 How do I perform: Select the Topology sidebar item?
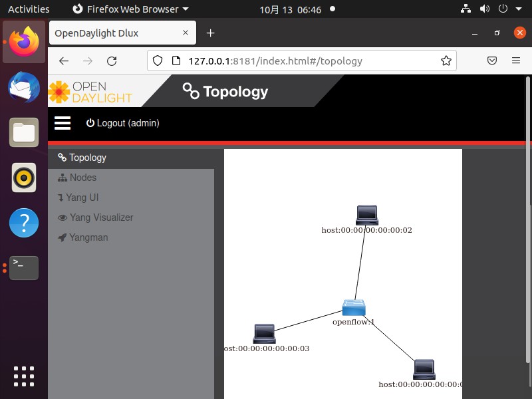click(x=131, y=158)
